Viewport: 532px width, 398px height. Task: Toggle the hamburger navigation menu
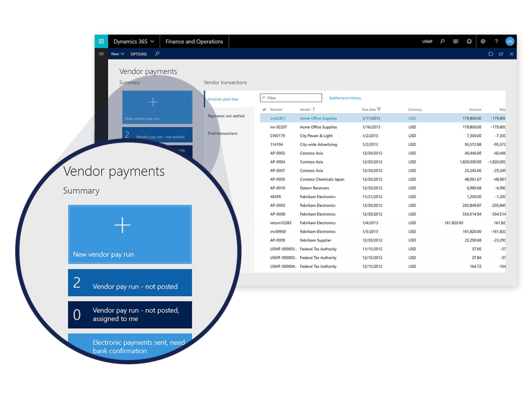coord(101,53)
